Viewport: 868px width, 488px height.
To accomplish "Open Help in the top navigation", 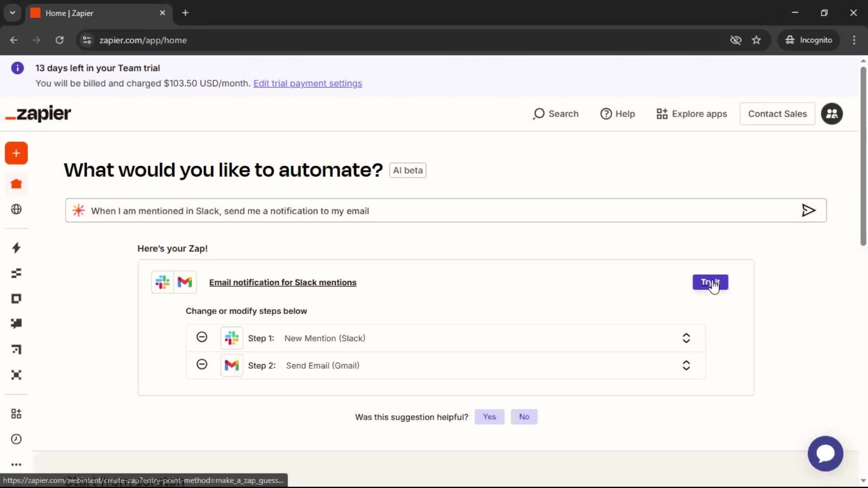I will [x=618, y=114].
